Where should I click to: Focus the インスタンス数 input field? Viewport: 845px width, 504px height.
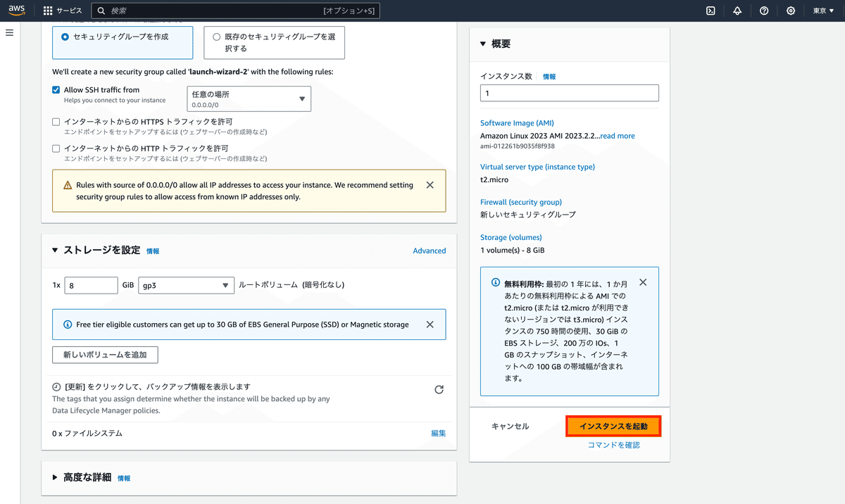point(570,93)
